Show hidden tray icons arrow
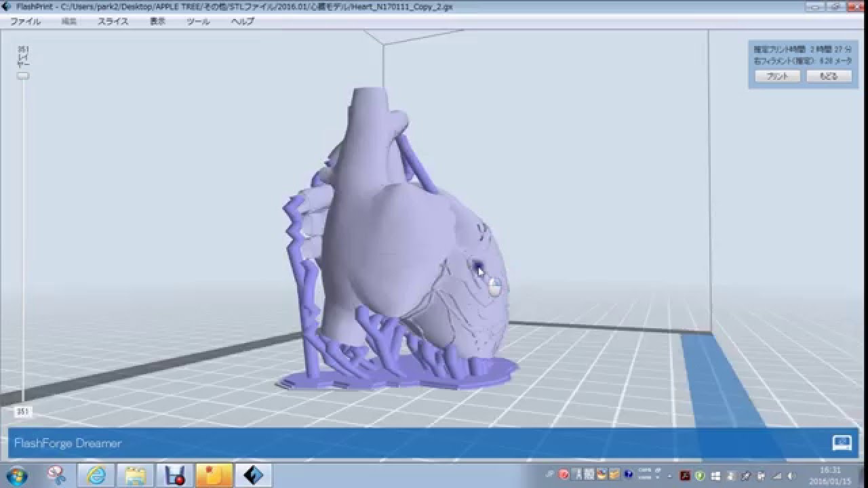This screenshot has height=488, width=868. (670, 476)
